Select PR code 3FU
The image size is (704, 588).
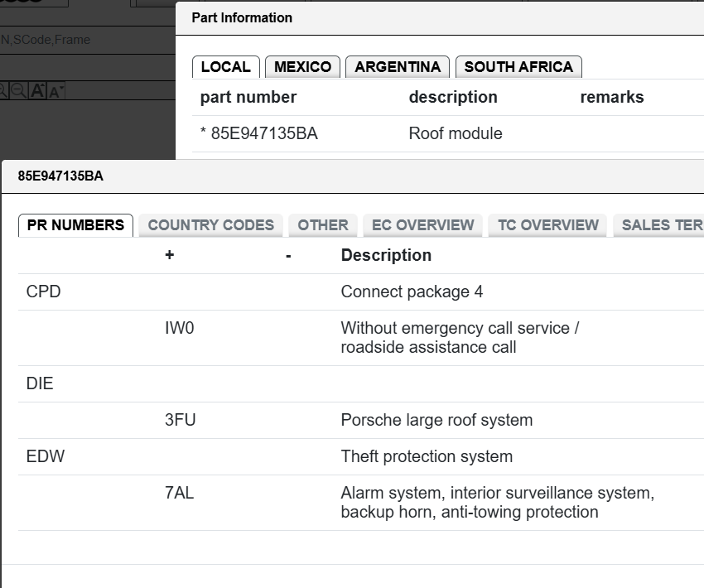point(180,420)
